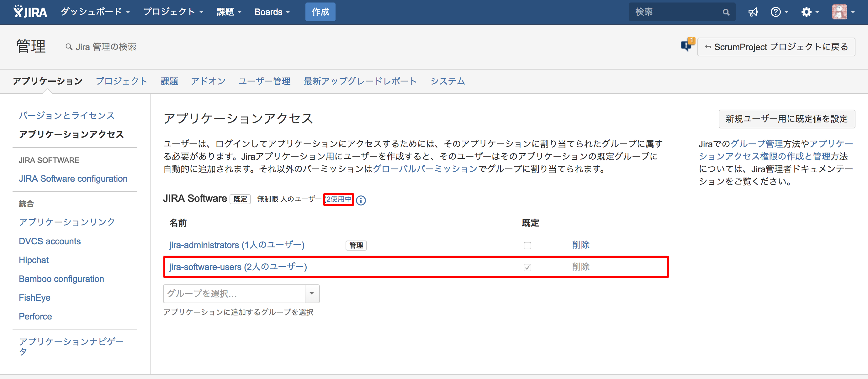This screenshot has height=379, width=868.
Task: Open DVCS accounts in sidebar
Action: click(x=50, y=241)
